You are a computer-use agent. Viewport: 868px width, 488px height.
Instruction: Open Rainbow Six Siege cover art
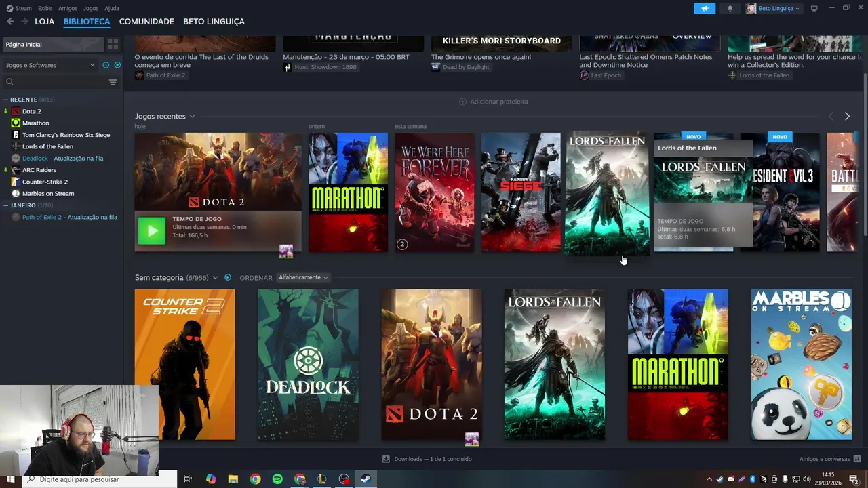(521, 192)
